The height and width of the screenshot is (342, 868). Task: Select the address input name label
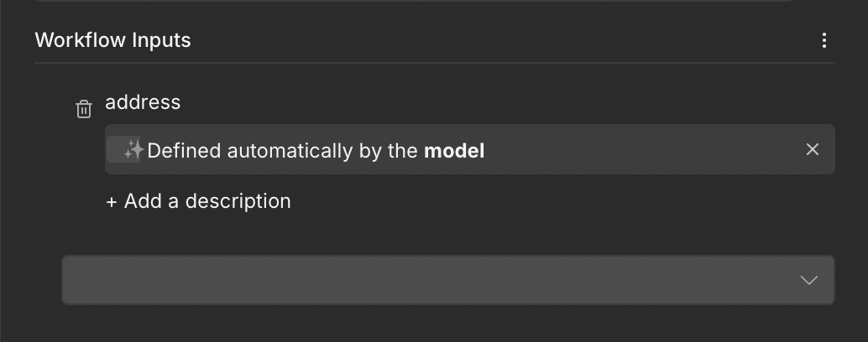[x=143, y=102]
